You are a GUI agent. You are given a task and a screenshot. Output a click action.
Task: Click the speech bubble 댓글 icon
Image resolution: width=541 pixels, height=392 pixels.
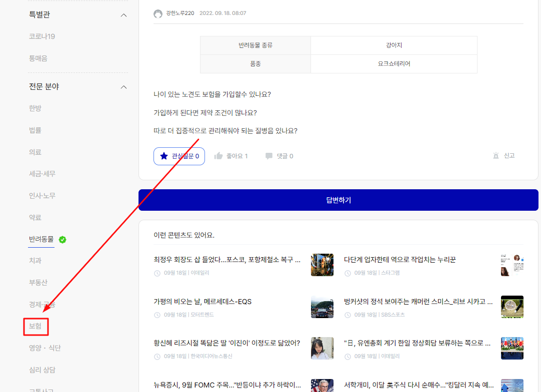(x=269, y=156)
